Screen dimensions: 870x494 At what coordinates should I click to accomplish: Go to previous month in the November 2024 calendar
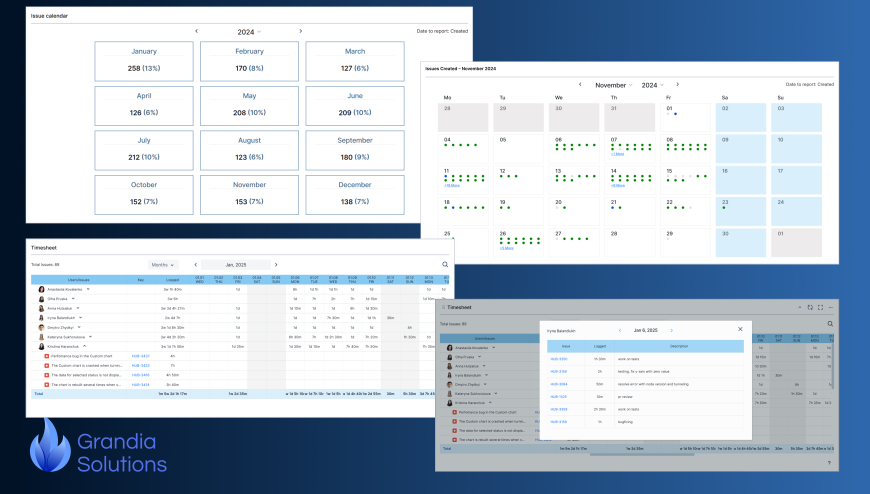580,84
